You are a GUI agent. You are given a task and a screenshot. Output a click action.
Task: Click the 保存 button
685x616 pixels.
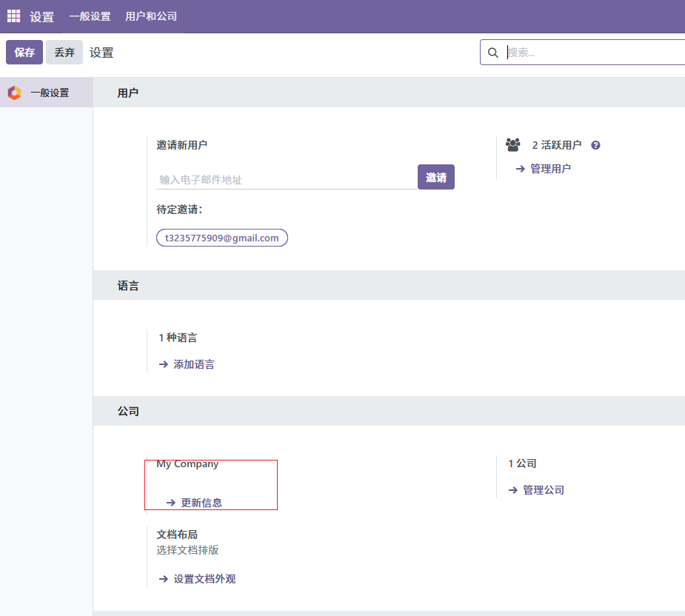(24, 53)
